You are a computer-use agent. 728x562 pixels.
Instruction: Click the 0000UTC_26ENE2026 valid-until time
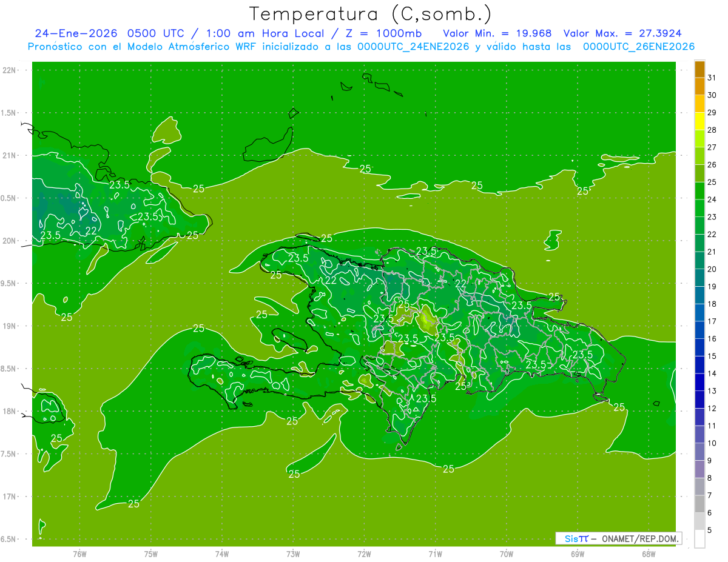638,47
